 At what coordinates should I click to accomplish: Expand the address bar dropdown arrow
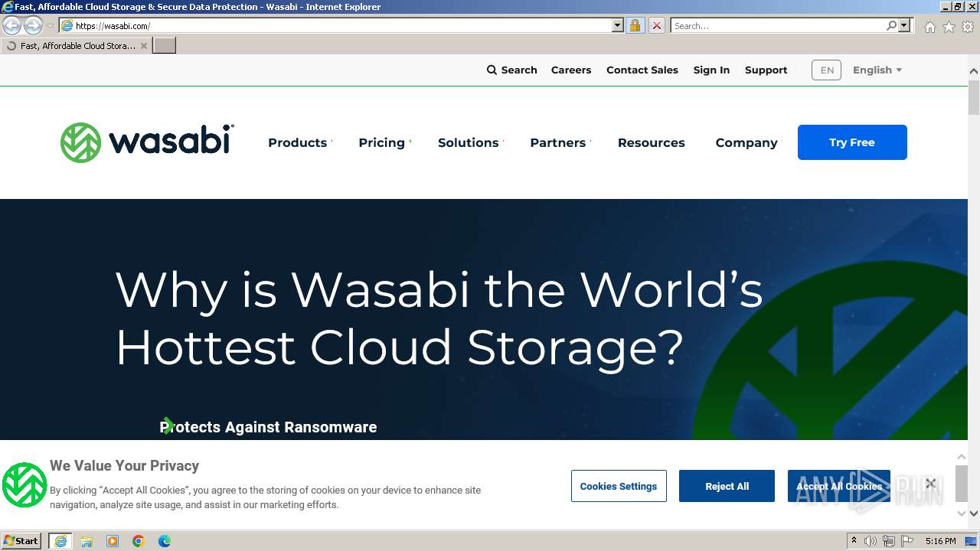click(618, 25)
